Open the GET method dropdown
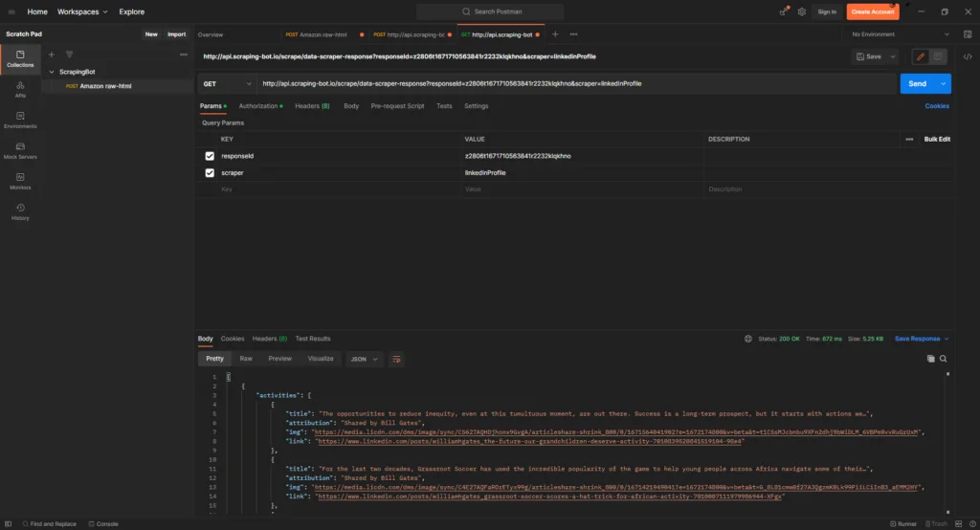The image size is (980, 530). [x=227, y=84]
